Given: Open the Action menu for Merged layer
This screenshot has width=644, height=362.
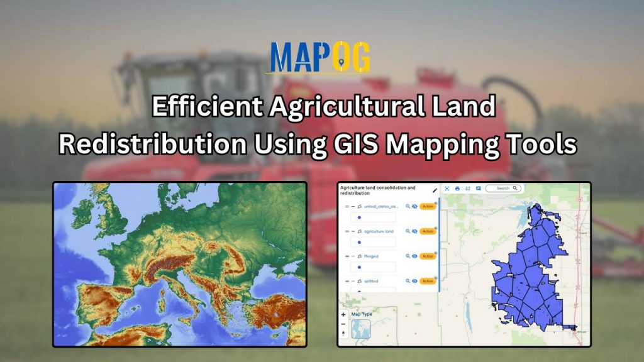Looking at the screenshot, I should [428, 256].
